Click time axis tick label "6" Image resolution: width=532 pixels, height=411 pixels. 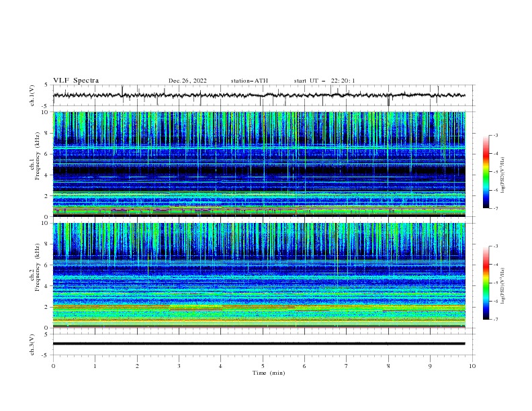(x=304, y=366)
